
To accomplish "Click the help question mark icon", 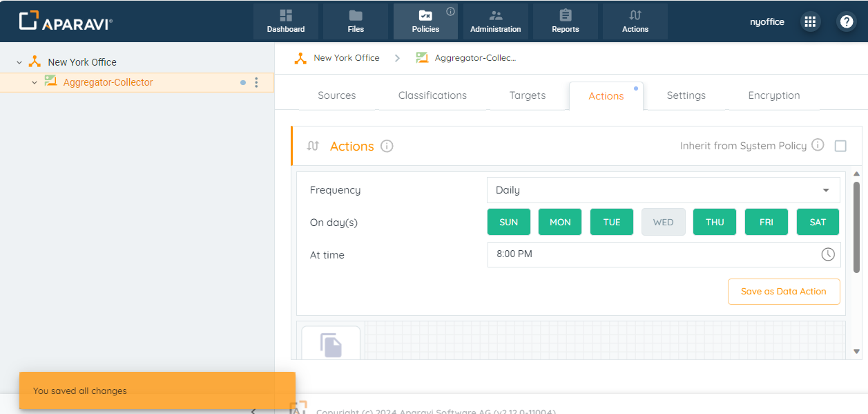I will [846, 21].
